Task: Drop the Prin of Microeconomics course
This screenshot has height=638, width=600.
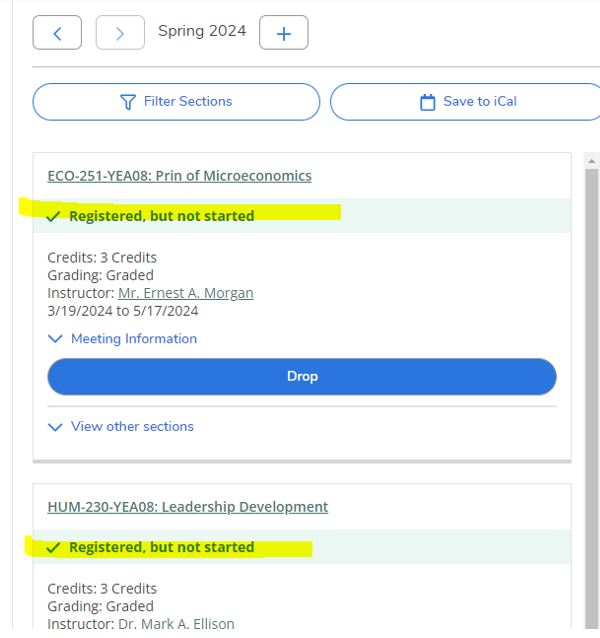Action: coord(302,376)
